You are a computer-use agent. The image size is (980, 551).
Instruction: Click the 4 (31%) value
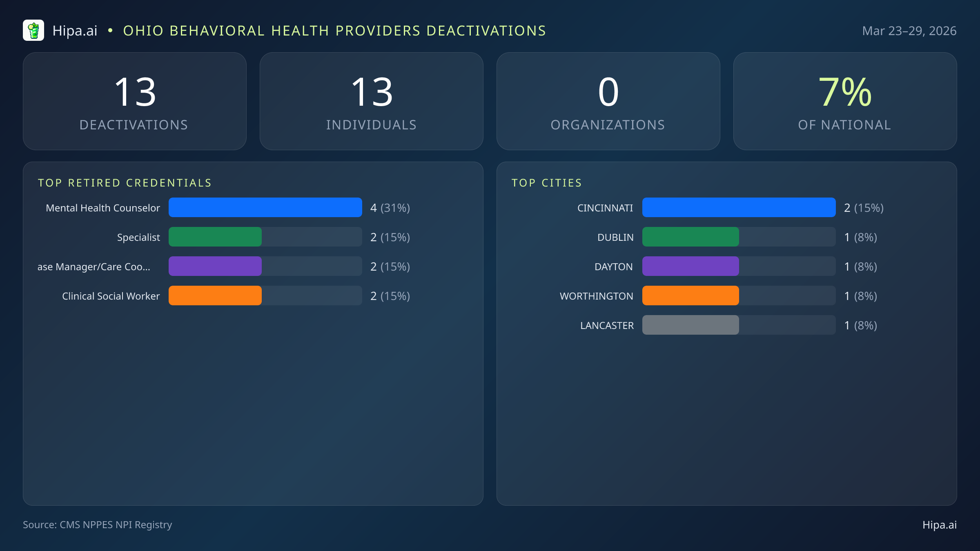tap(390, 208)
